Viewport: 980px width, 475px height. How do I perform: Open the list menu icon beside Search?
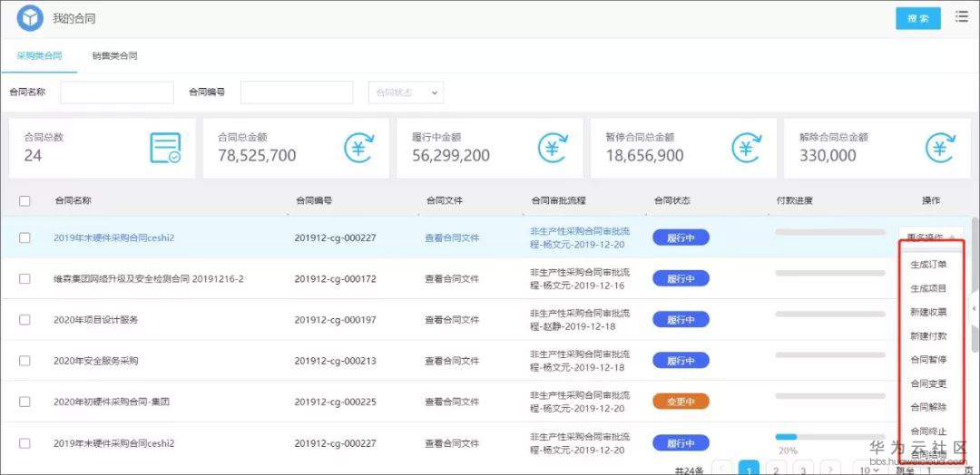click(x=962, y=17)
